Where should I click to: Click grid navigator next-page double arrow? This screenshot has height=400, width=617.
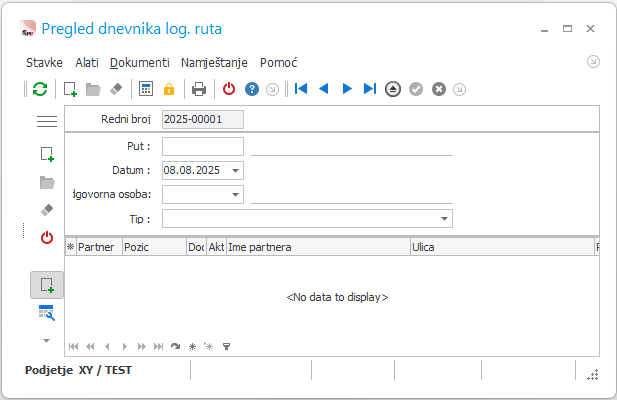pos(142,347)
